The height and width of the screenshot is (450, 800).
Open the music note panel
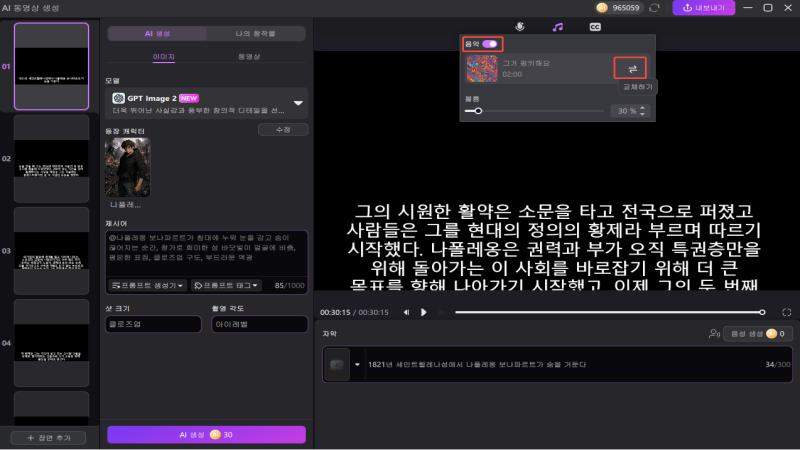coord(558,27)
